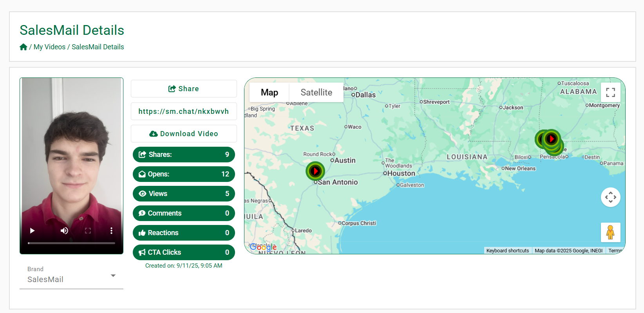This screenshot has width=644, height=313.
Task: Mute the video with speaker icon
Action: [64, 231]
